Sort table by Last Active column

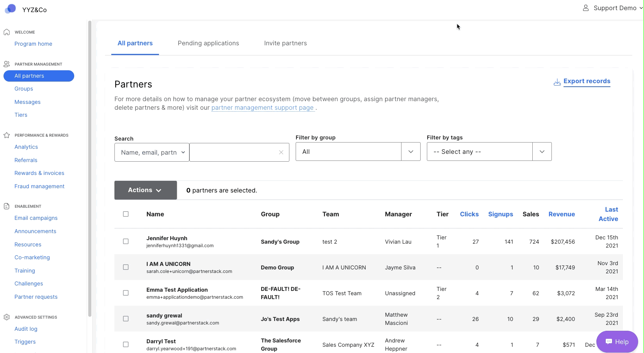pyautogui.click(x=608, y=214)
